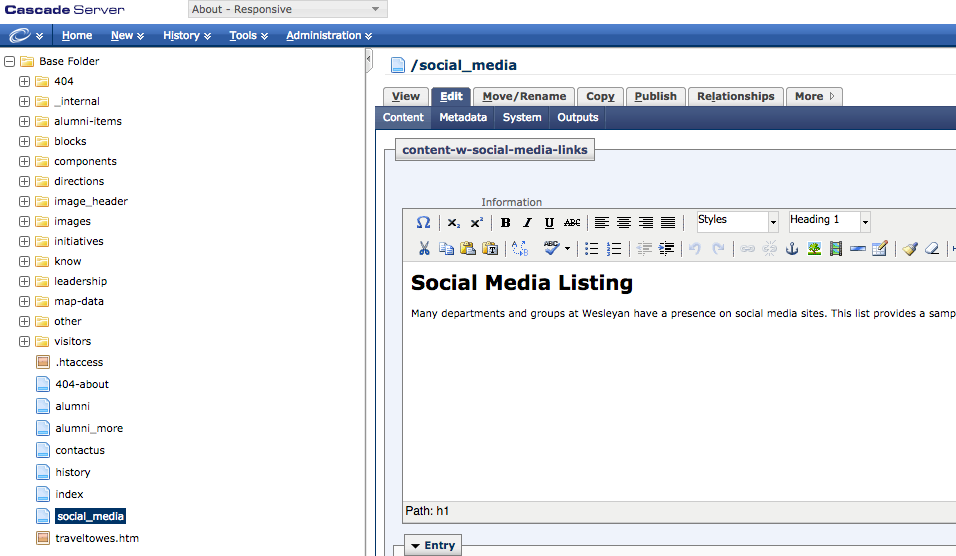Align text left

coord(602,223)
